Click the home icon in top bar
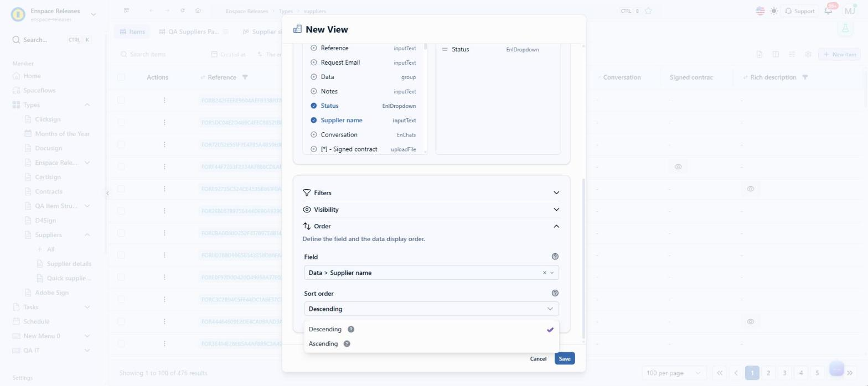868x386 pixels. pos(198,11)
